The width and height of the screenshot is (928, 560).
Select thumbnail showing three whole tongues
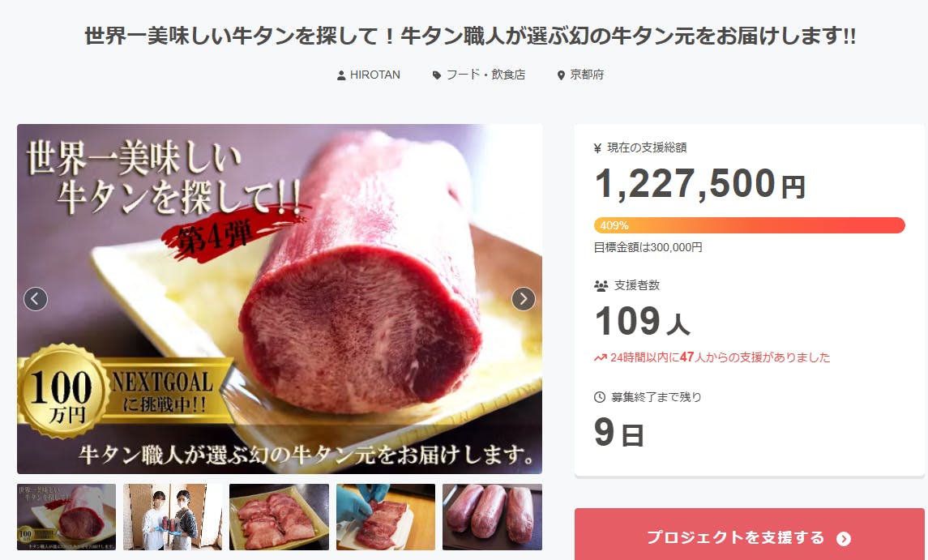pos(492,517)
